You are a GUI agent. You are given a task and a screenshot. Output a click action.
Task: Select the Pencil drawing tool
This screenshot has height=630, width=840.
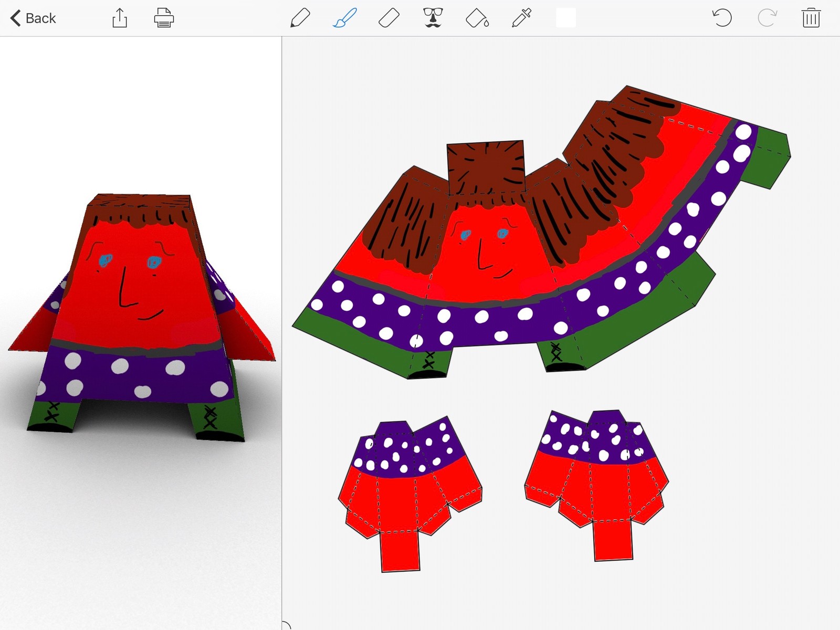pyautogui.click(x=300, y=18)
